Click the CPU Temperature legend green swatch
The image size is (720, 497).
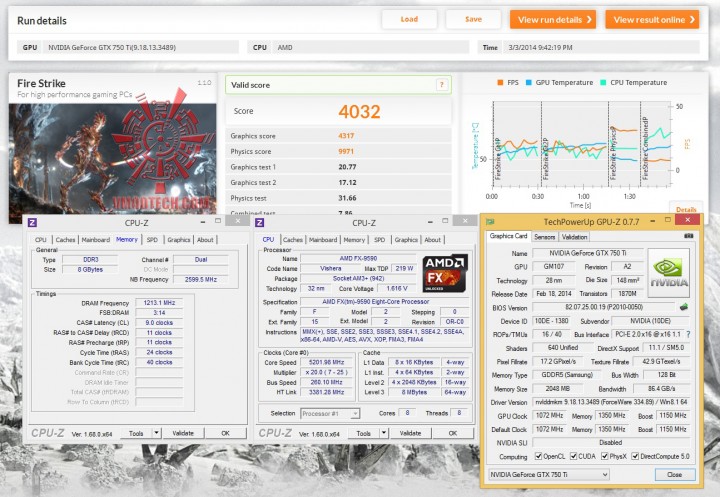tap(603, 83)
